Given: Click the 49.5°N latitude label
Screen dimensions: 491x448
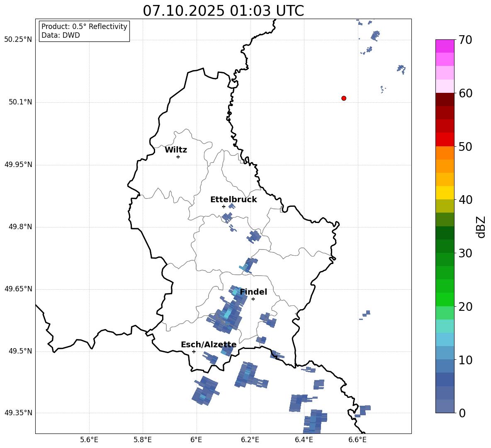Looking at the screenshot, I should tap(20, 351).
